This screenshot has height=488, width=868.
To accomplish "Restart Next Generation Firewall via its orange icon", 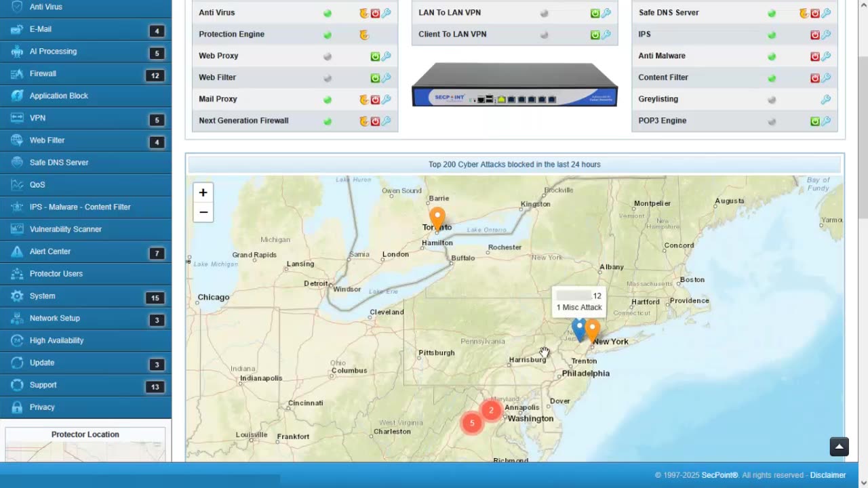I will coord(363,121).
